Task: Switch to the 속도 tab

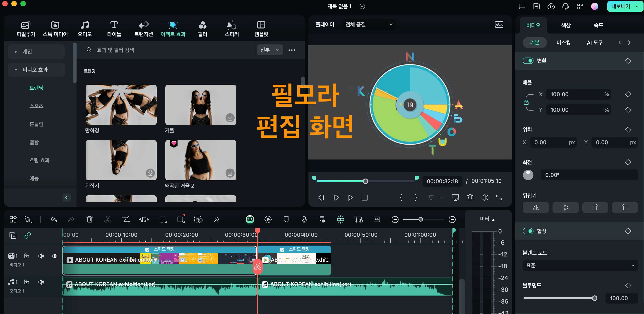Action: point(598,25)
